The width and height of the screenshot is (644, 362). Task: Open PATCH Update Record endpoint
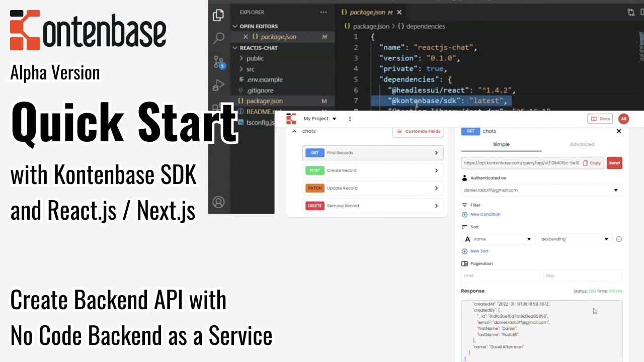pos(373,188)
